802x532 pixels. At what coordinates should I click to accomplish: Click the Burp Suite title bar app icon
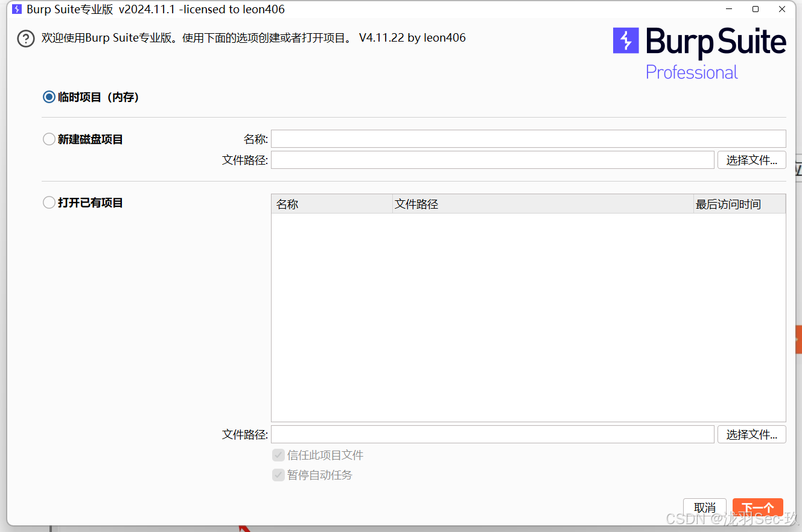(17, 9)
